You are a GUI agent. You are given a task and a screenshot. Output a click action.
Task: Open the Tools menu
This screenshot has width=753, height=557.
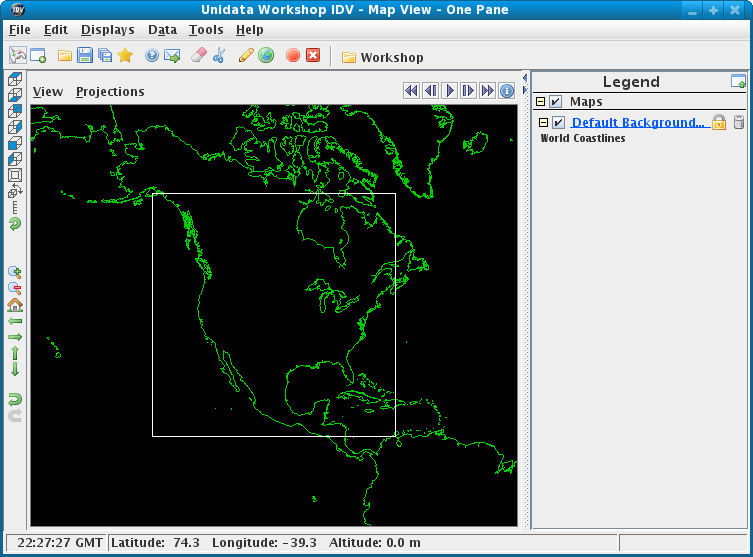point(206,30)
